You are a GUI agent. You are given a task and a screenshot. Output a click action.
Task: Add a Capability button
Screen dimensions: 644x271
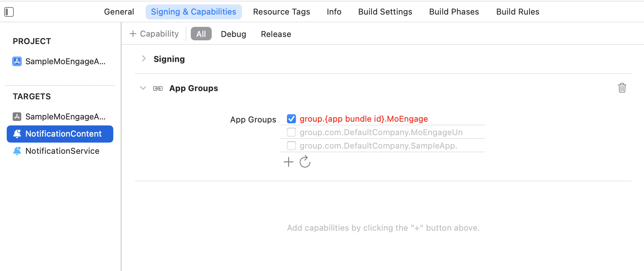(x=154, y=34)
